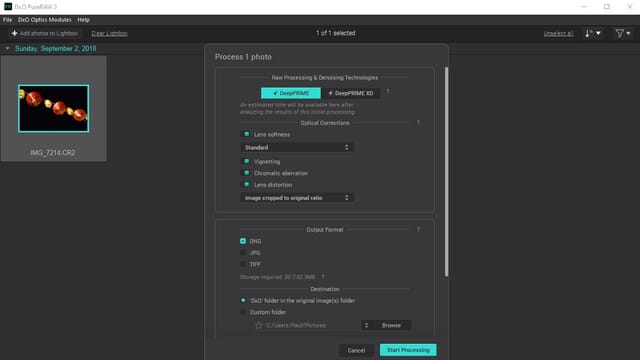Click the IMG_7214.CR2 file name label
The image size is (640, 360).
coord(53,153)
